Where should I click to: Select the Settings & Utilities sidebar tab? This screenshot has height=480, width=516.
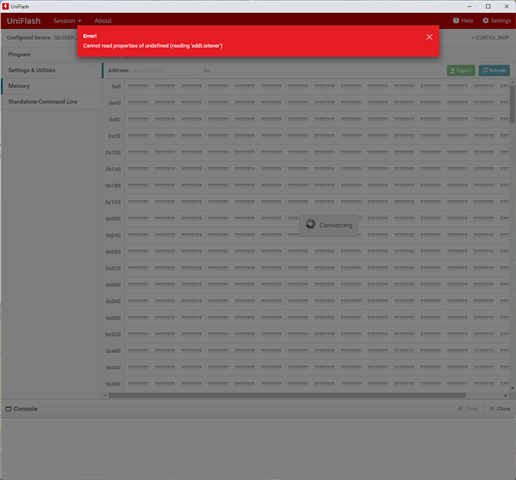(x=51, y=70)
